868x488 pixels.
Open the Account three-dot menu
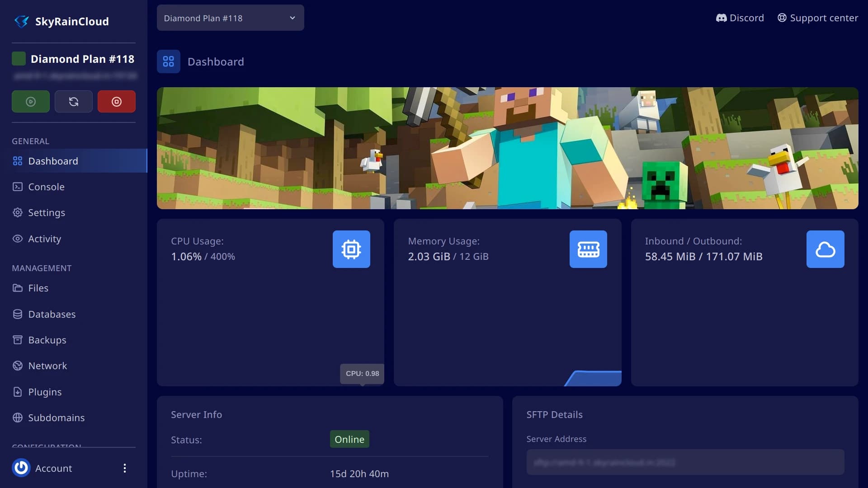125,468
